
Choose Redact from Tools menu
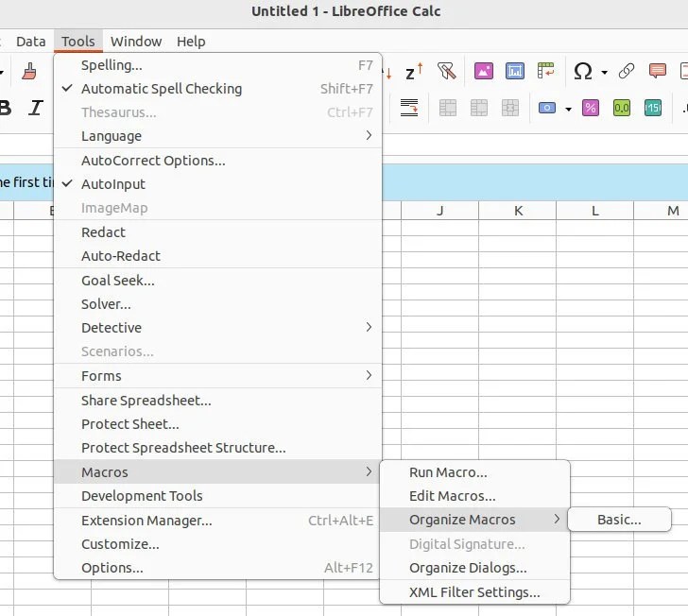pyautogui.click(x=217, y=232)
